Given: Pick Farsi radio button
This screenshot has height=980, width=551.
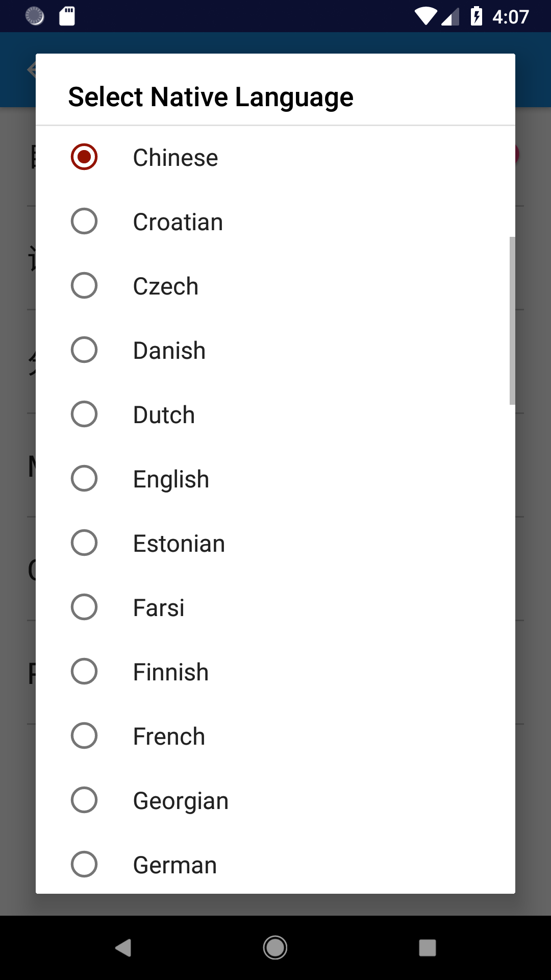Looking at the screenshot, I should click(275, 607).
